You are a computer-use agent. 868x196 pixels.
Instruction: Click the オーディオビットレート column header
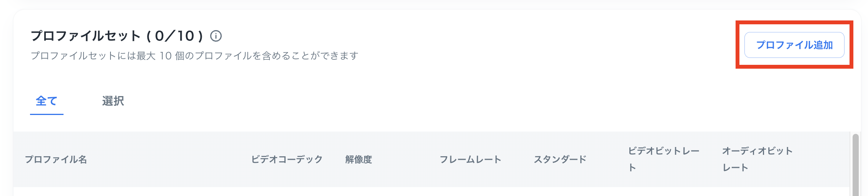point(757,159)
